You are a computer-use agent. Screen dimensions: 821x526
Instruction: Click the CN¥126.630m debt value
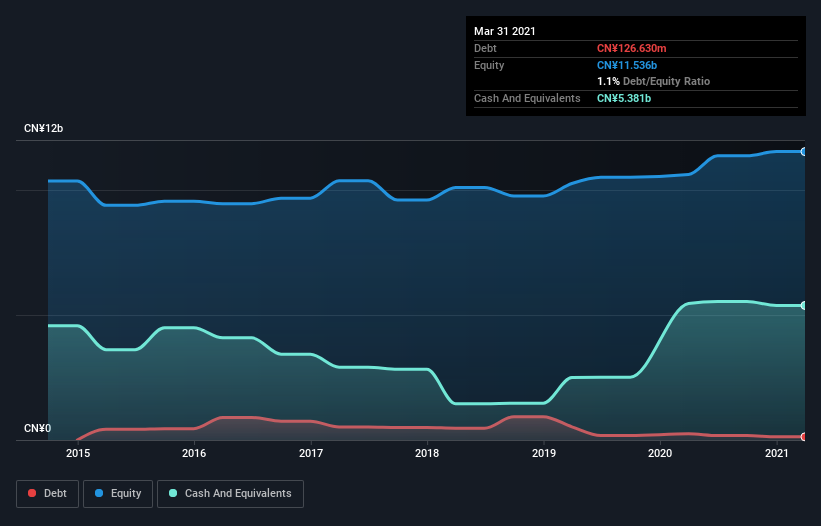[631, 49]
